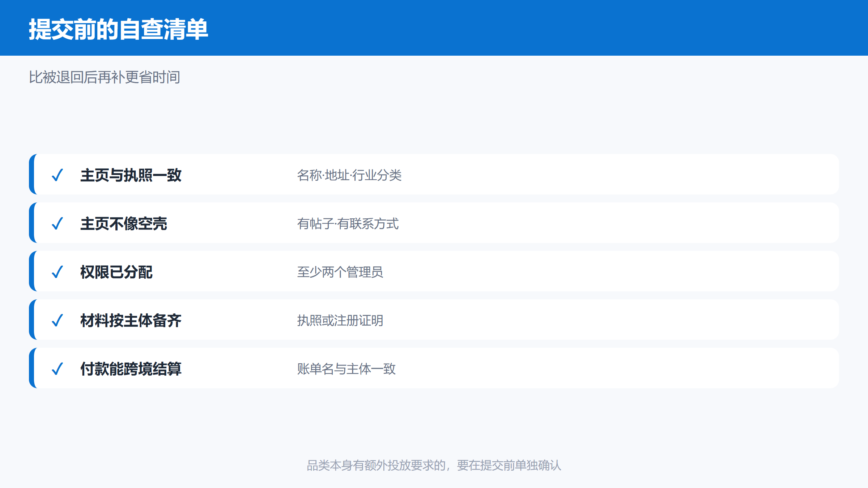Select the heading 主页不像空壳
The width and height of the screenshot is (868, 488).
pyautogui.click(x=123, y=223)
